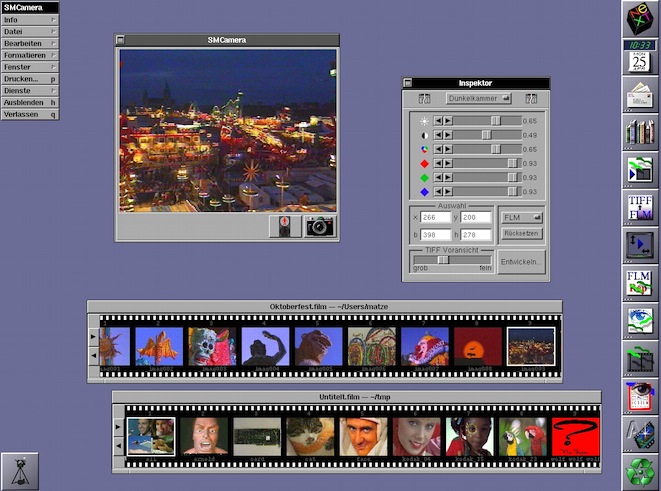Open the FLM format popup
The height and width of the screenshot is (491, 661).
click(x=522, y=217)
